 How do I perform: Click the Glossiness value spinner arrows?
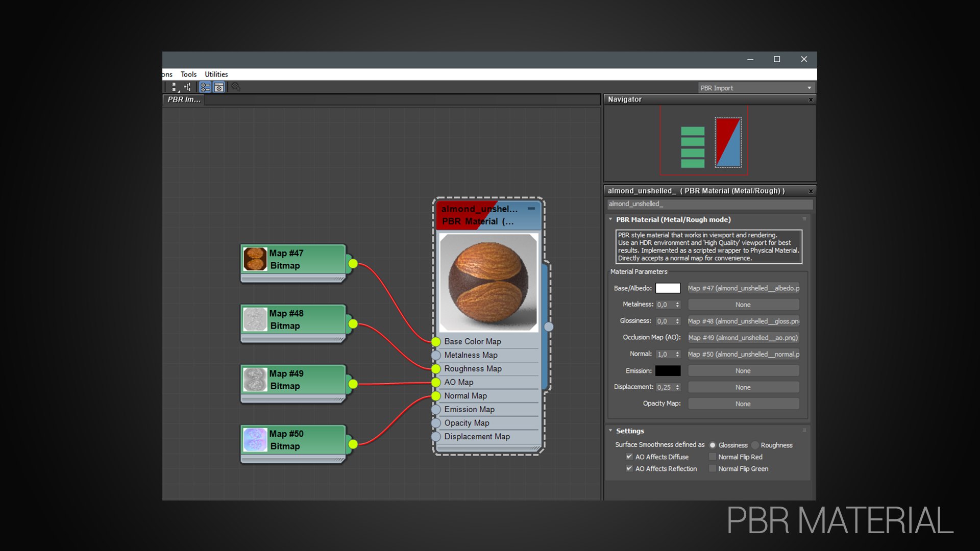click(x=677, y=321)
